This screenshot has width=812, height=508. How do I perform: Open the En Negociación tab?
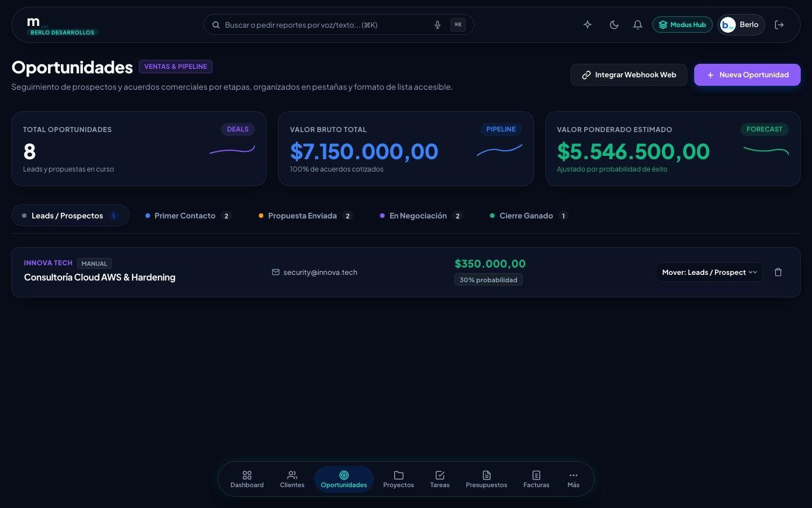[x=421, y=216]
